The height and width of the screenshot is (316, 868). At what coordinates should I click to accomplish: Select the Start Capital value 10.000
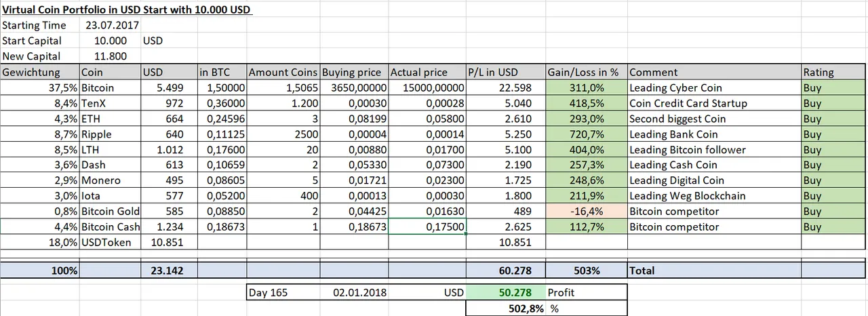pos(110,41)
